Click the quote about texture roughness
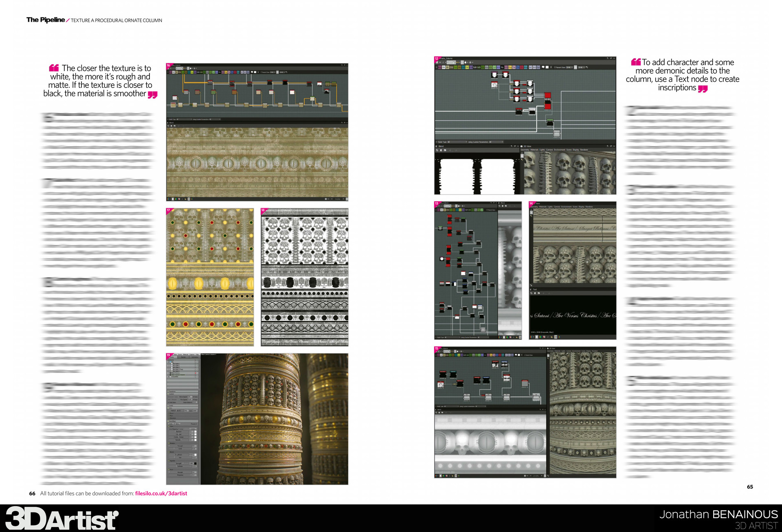Viewport: 782px width, 532px height. (100, 81)
